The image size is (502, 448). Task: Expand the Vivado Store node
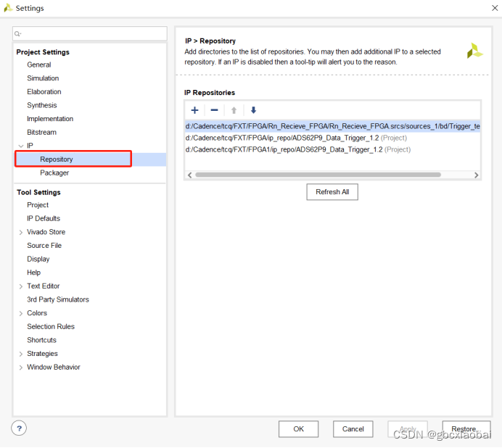[x=21, y=232]
